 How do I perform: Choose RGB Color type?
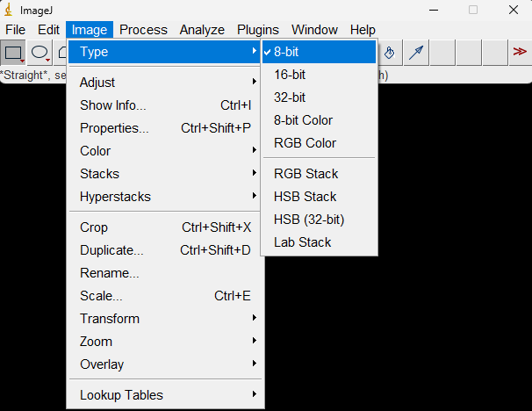319,143
